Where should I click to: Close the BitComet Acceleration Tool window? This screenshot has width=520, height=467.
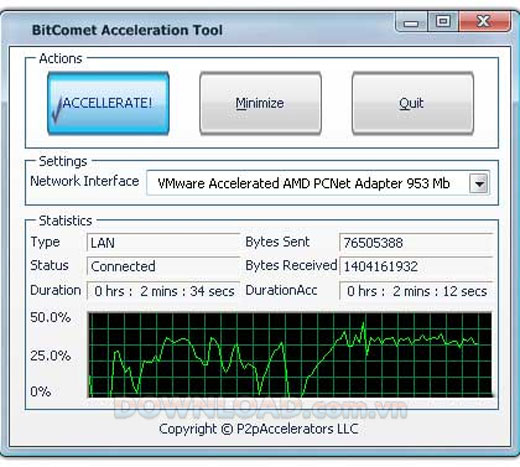pos(484,22)
